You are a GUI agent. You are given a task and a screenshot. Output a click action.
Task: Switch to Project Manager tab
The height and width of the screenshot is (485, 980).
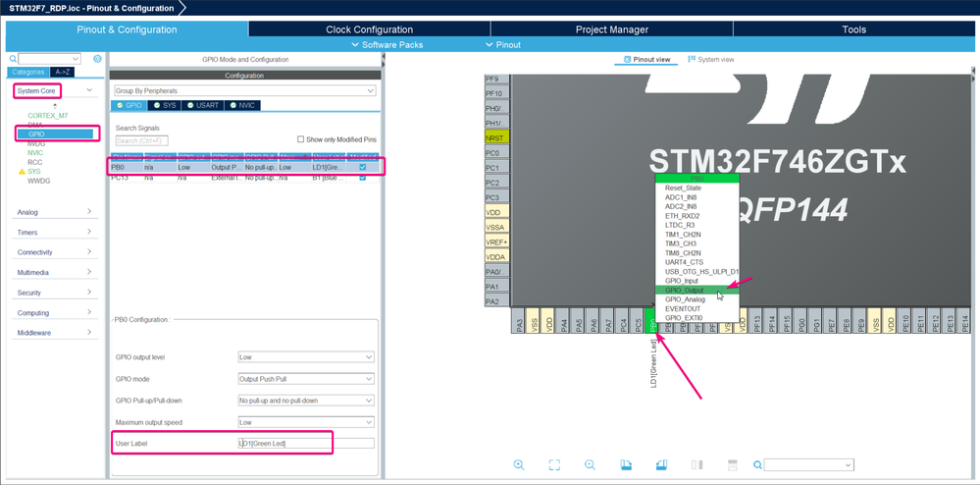612,29
